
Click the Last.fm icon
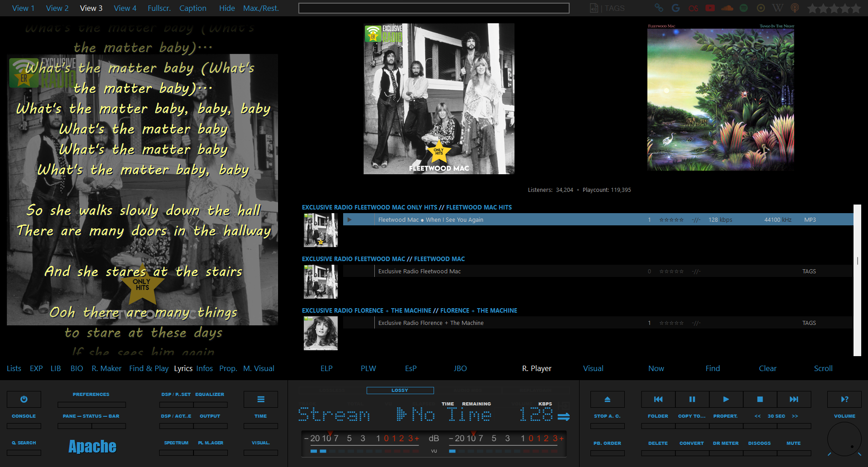click(x=693, y=8)
